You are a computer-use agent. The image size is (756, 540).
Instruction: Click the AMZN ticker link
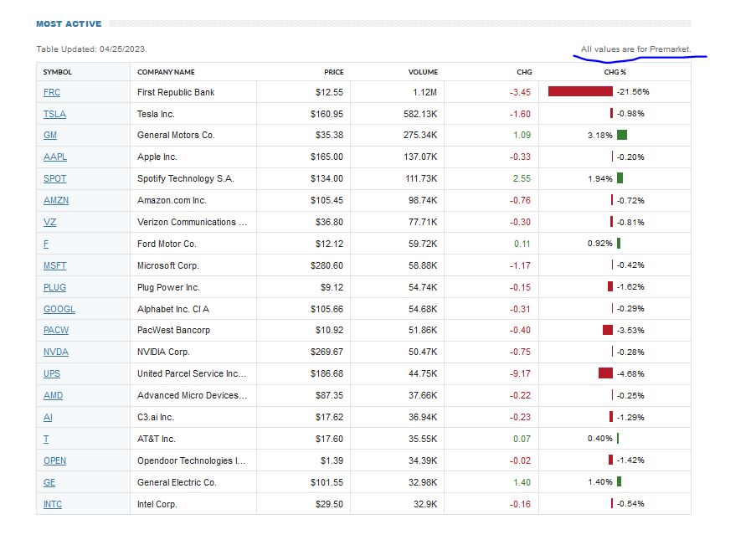point(56,201)
